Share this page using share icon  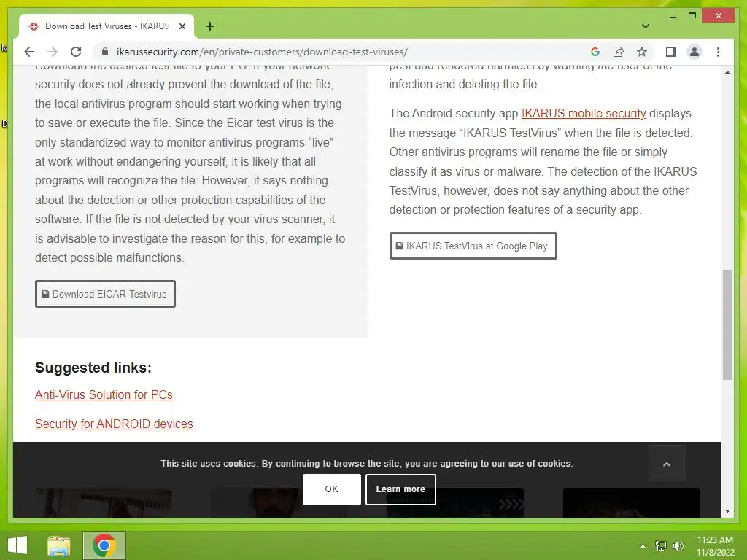619,52
